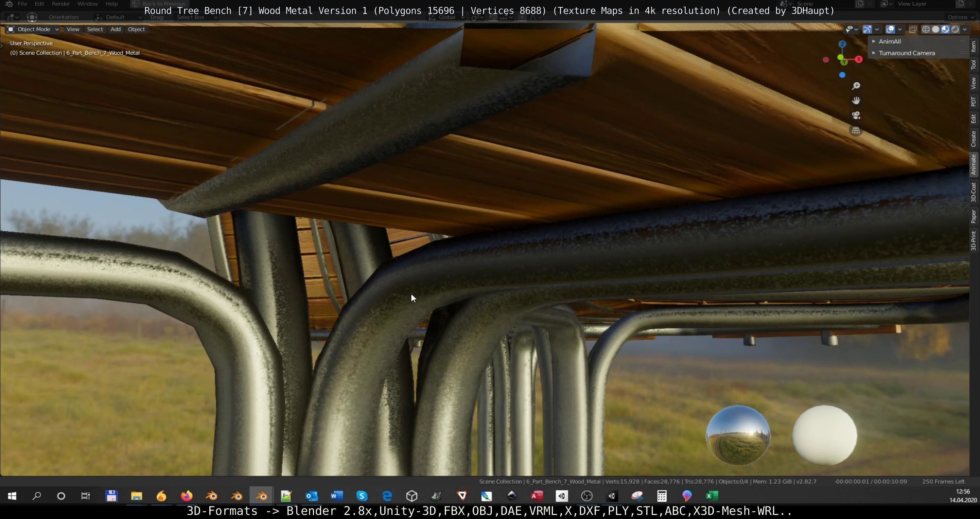Open the viewport Select menu

95,29
